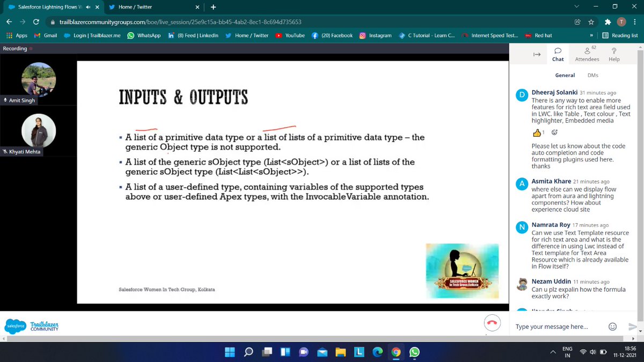Mute the Salesforce Lightning Flows tab audio
The width and height of the screenshot is (644, 362).
(x=88, y=7)
